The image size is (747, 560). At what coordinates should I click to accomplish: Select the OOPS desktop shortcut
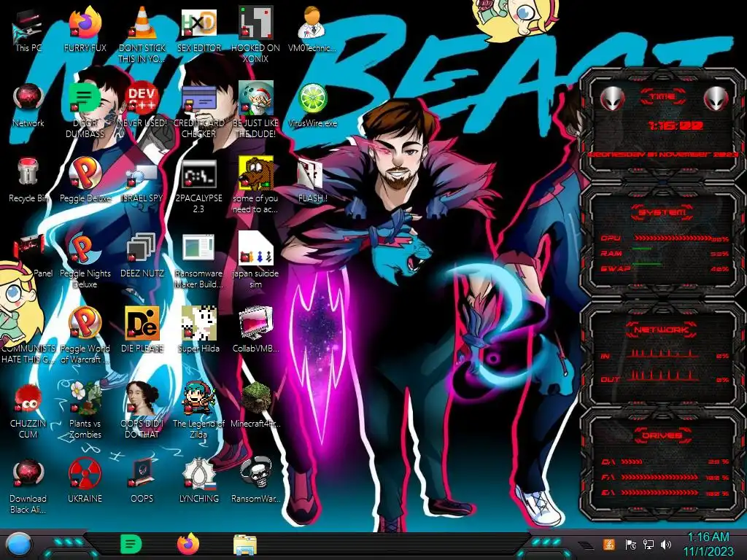142,481
